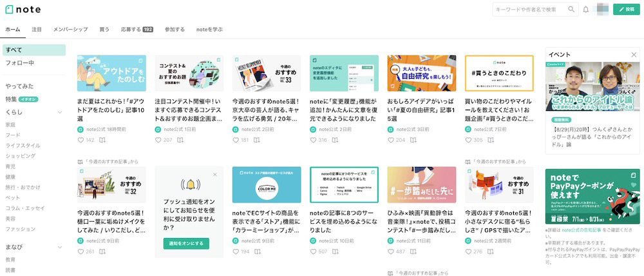
Task: Switch to the 注目 tab
Action: coord(37,30)
